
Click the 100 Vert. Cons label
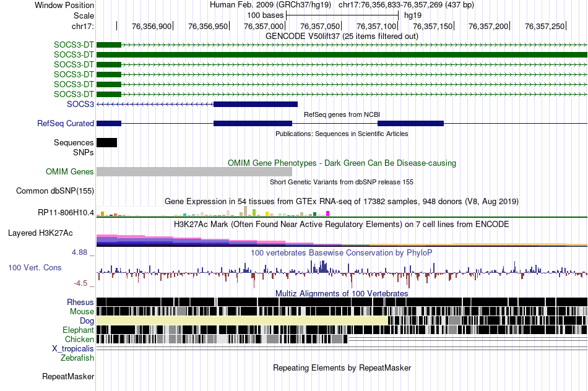[35, 267]
